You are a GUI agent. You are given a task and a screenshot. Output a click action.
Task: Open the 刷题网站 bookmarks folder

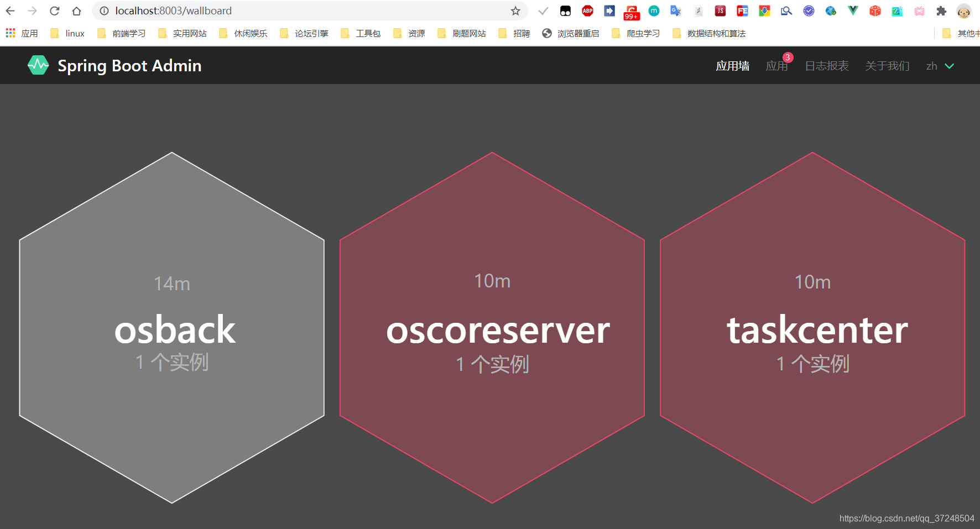coord(462,33)
